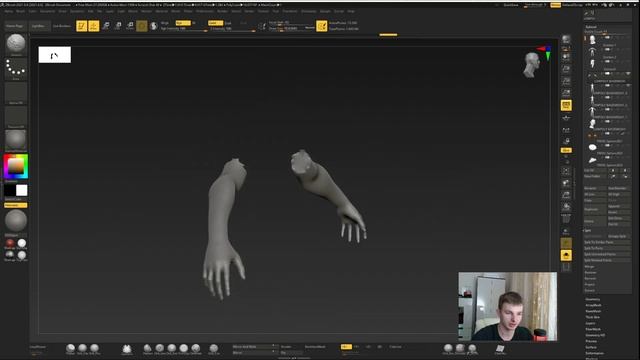
Task: Toggle the yellow Alternate button
Action: pyautogui.click(x=16, y=205)
